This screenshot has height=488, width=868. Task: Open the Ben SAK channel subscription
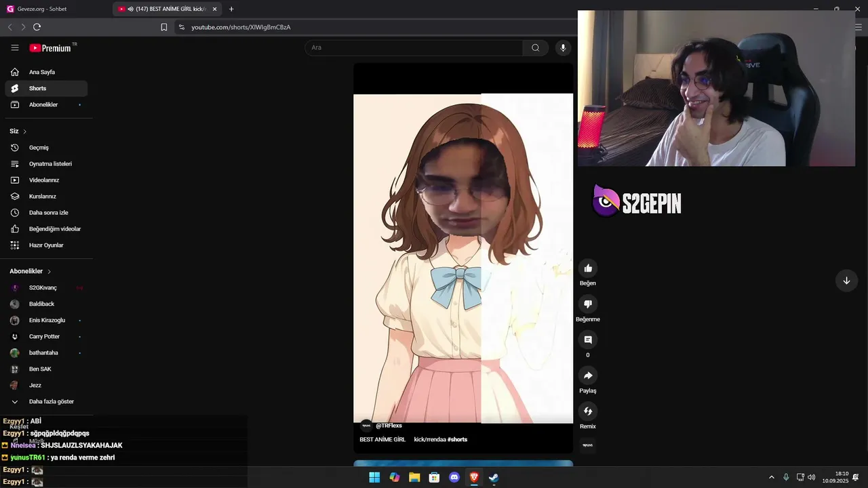tap(46, 369)
